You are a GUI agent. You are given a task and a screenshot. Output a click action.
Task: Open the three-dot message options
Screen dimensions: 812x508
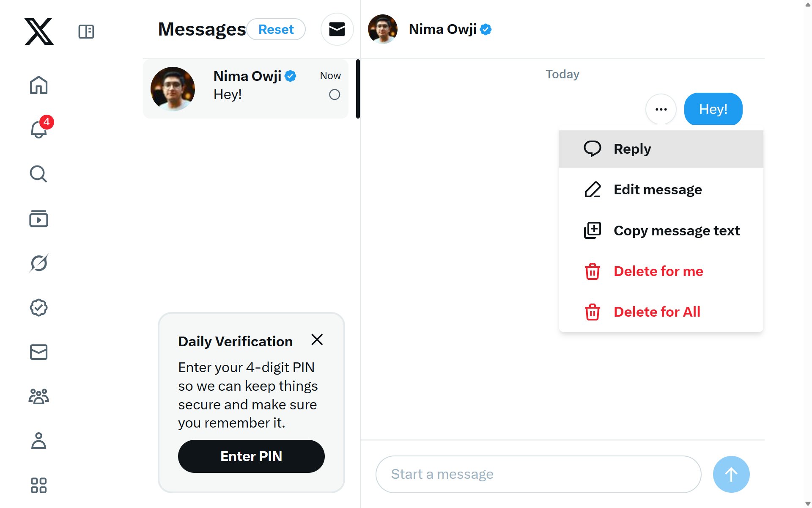point(661,109)
